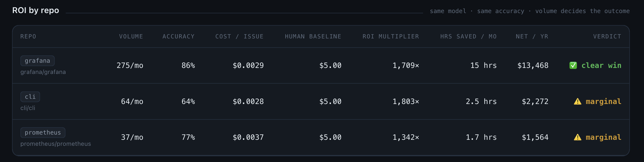The width and height of the screenshot is (644, 162).
Task: Click the 275/mo volume value
Action: point(130,65)
